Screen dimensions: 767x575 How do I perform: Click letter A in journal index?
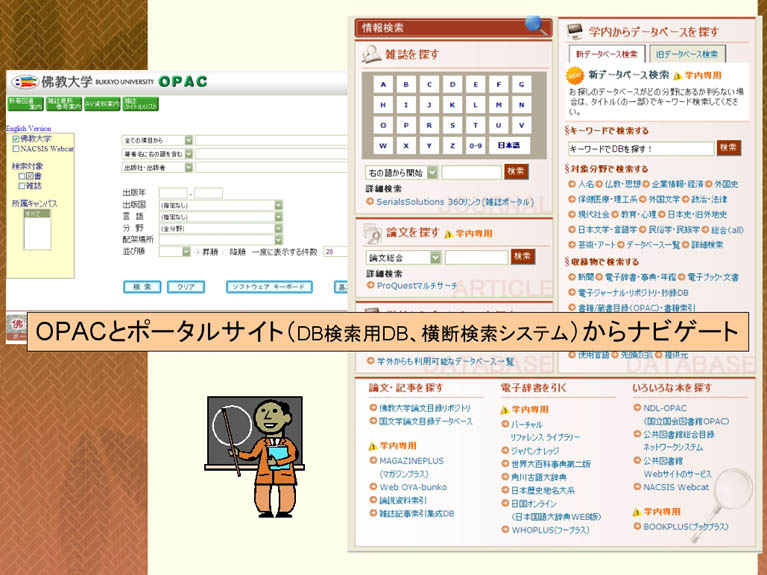click(383, 85)
